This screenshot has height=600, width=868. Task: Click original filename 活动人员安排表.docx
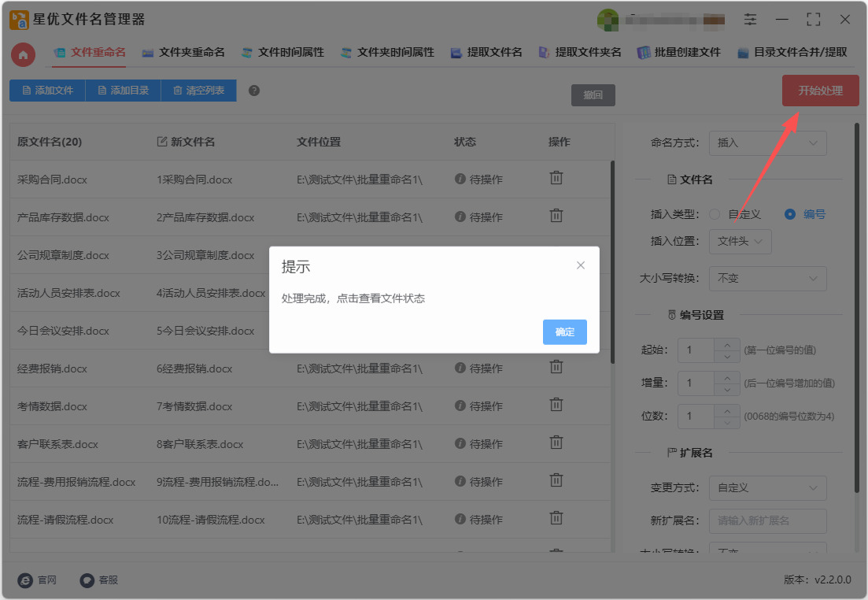(68, 293)
